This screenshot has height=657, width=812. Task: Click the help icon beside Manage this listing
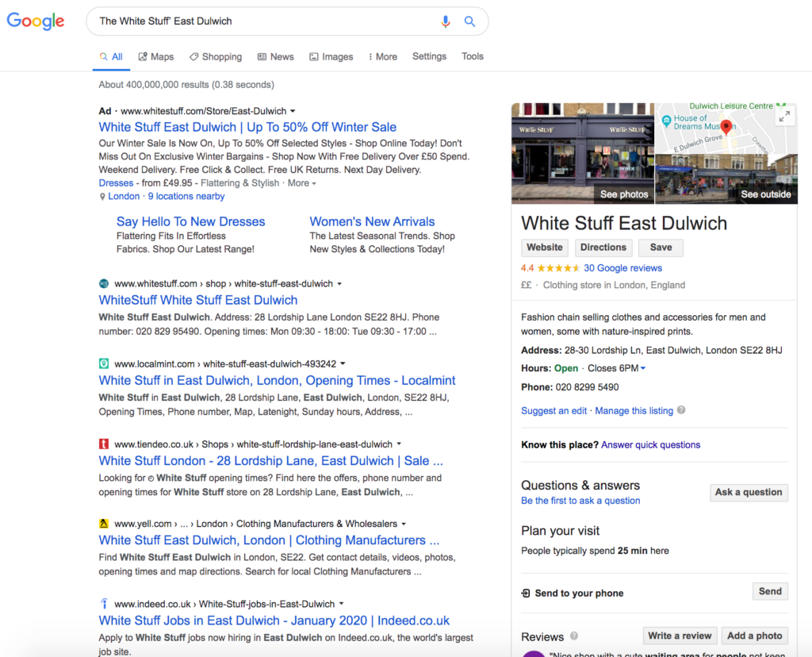(x=681, y=410)
